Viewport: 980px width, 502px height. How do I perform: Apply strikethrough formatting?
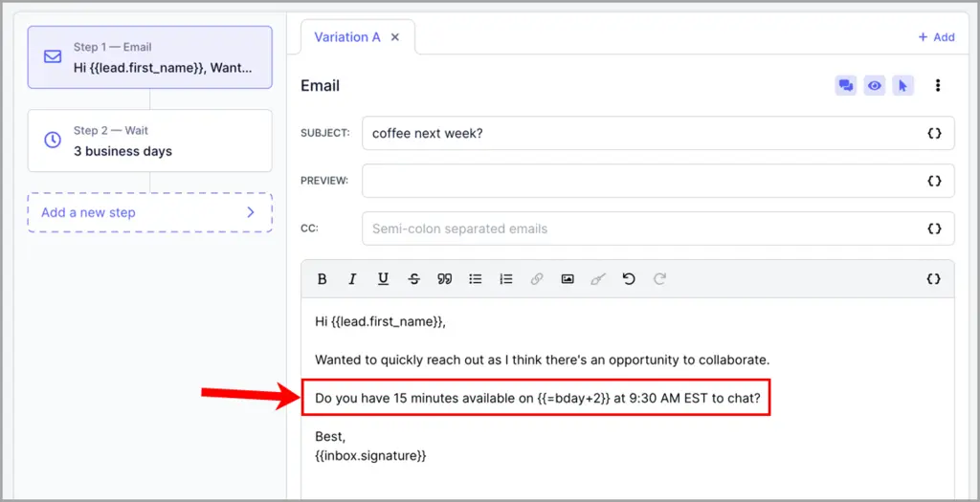coord(413,279)
